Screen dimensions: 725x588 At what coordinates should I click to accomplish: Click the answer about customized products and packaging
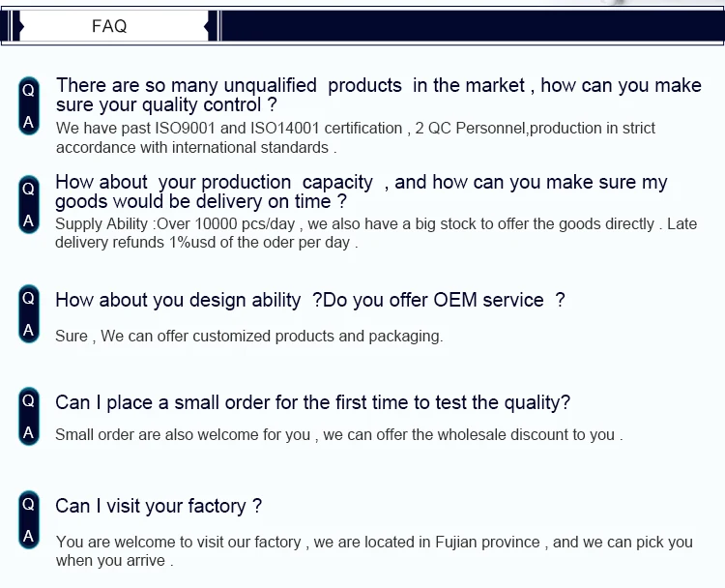click(248, 337)
